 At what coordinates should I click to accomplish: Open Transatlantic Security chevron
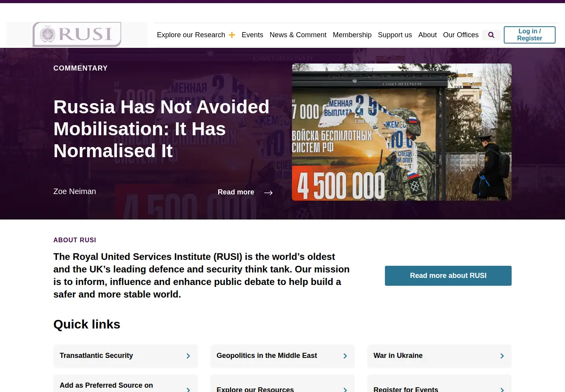click(188, 356)
